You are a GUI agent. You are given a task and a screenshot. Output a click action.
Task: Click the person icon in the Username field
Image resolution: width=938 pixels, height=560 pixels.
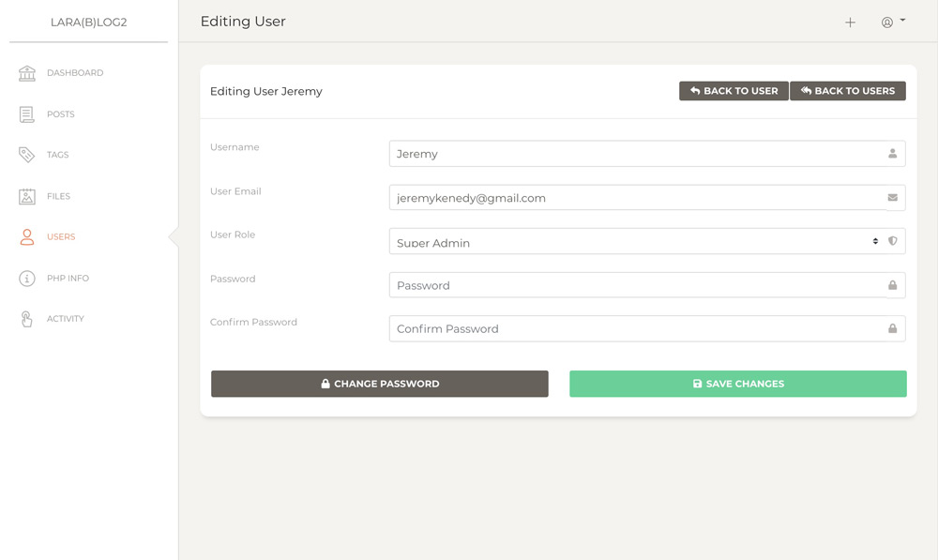[x=893, y=153]
